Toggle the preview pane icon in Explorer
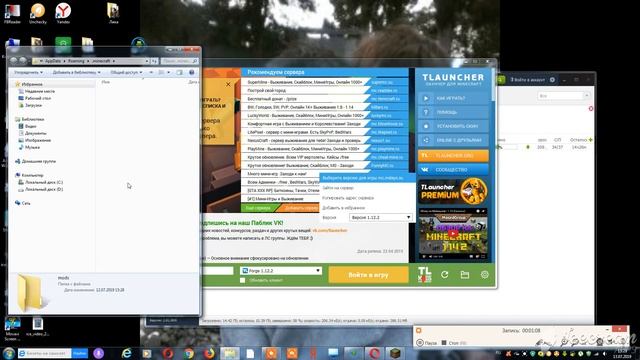This screenshot has height=360, width=640. 179,73
